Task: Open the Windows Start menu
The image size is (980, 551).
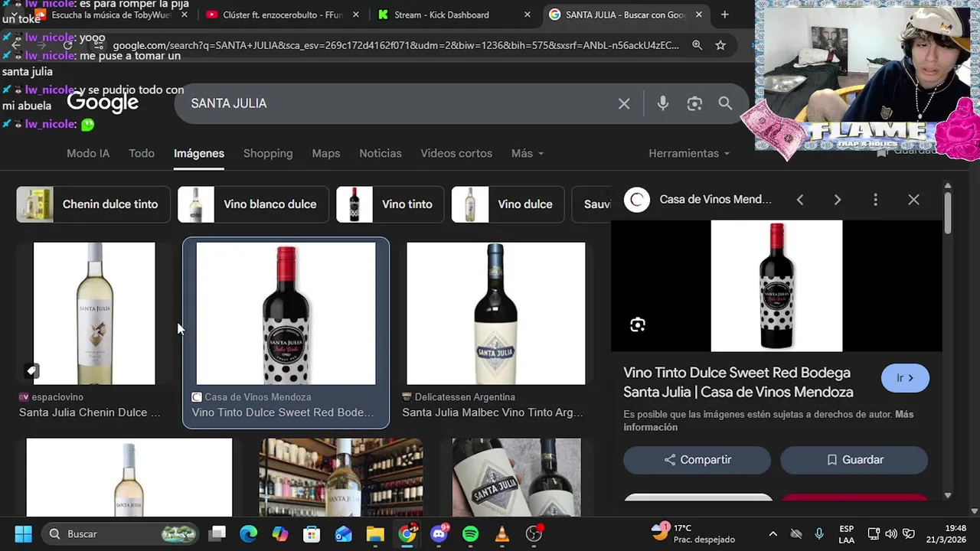Action: click(23, 533)
